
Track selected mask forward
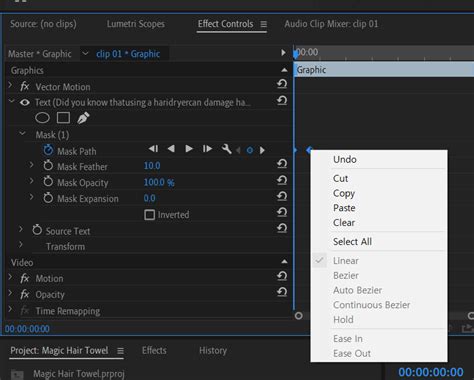tap(189, 149)
